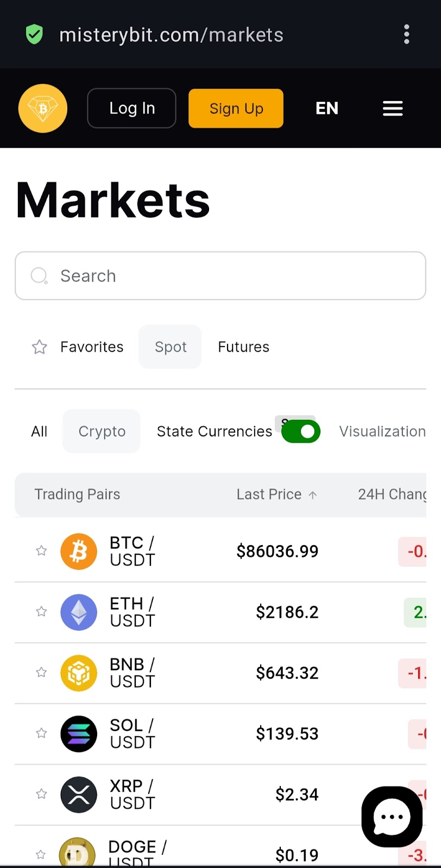
Task: Select the Favorites tab
Action: tap(78, 347)
